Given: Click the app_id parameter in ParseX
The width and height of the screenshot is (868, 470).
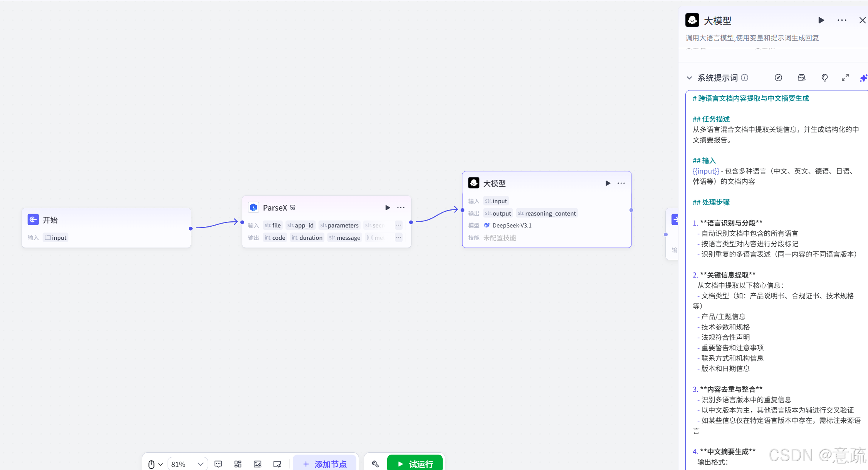Looking at the screenshot, I should click(x=301, y=225).
